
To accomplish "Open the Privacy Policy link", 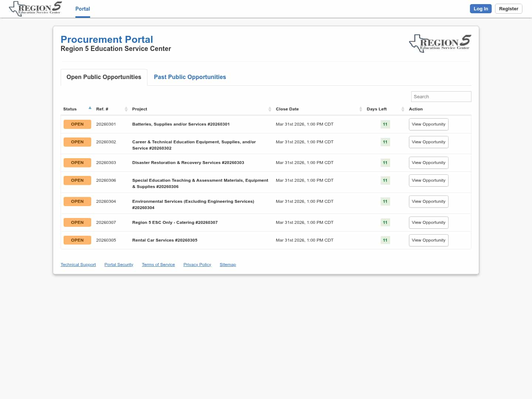I will click(197, 265).
